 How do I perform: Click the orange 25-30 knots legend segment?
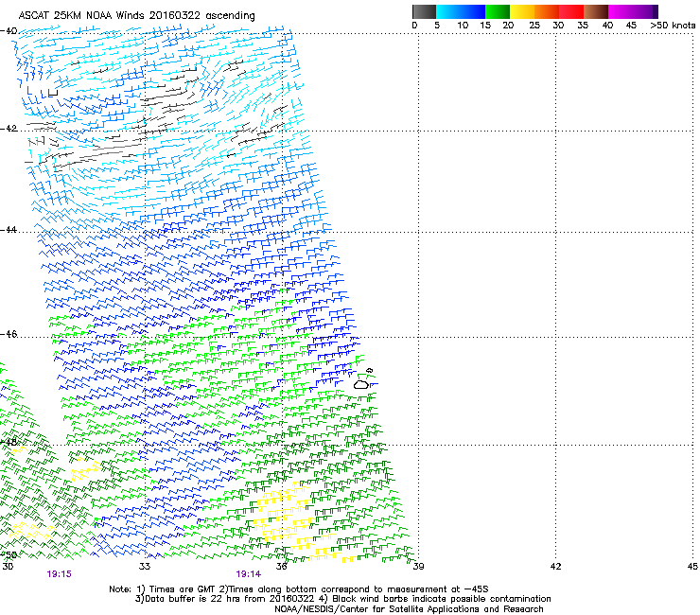547,11
